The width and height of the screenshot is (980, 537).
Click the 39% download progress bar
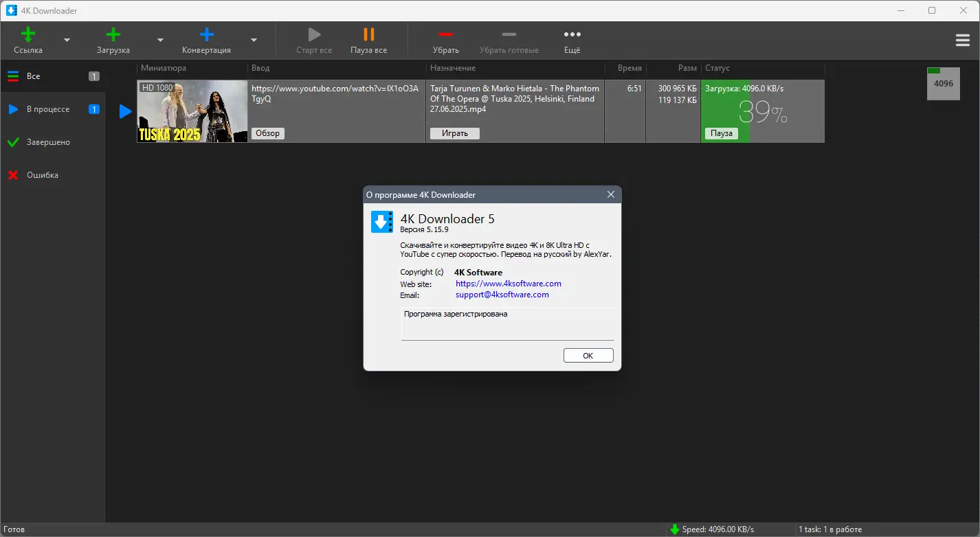coord(763,111)
